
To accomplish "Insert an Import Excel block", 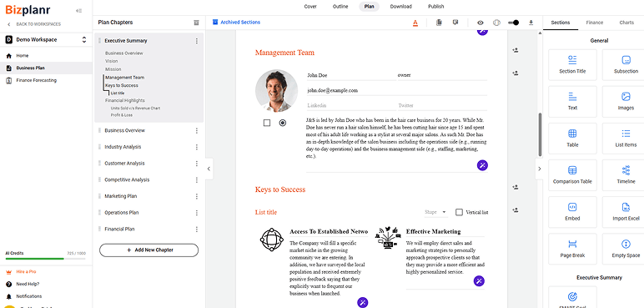I will pos(623,212).
